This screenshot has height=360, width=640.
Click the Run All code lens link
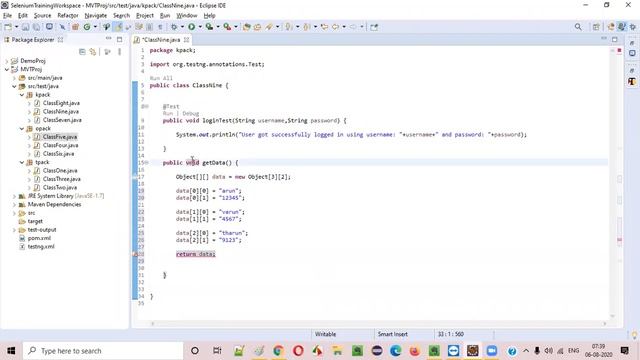[x=161, y=78]
